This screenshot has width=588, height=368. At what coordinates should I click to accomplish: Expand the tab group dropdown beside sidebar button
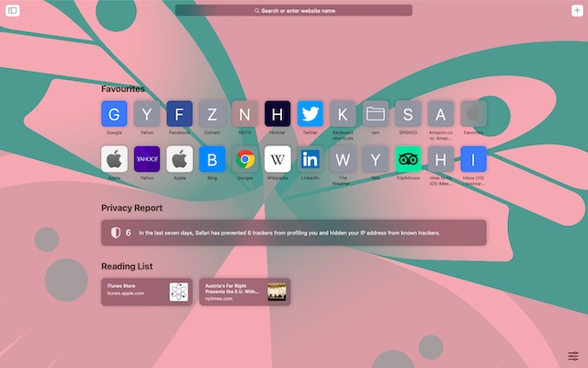[x=24, y=11]
